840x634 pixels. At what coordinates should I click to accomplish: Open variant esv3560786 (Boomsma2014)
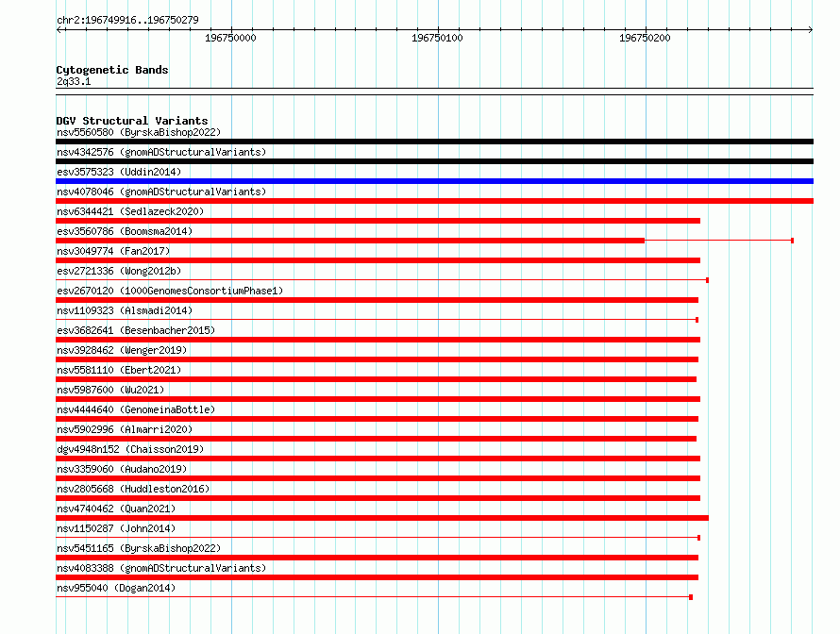(x=125, y=231)
